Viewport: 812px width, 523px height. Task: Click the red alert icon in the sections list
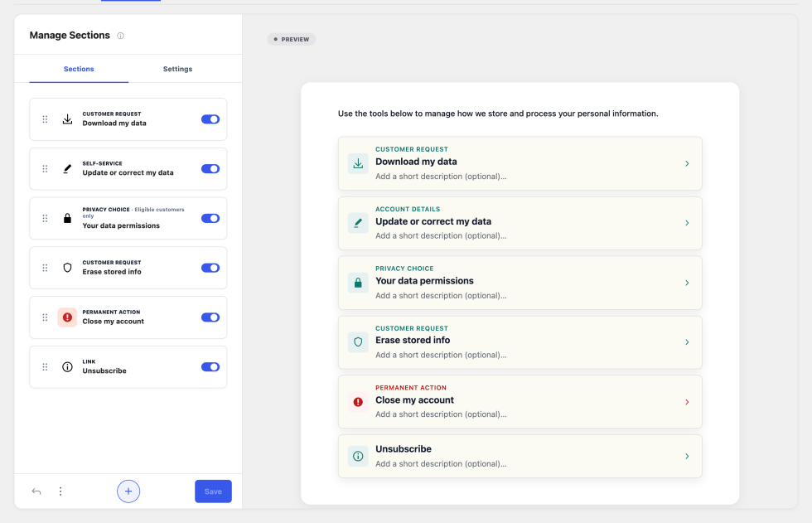pyautogui.click(x=67, y=317)
